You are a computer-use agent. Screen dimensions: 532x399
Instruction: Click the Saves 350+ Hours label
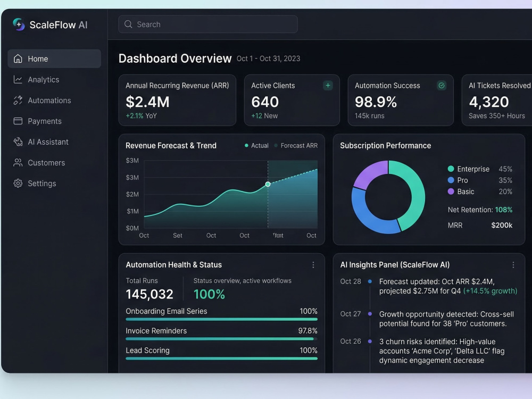click(497, 115)
